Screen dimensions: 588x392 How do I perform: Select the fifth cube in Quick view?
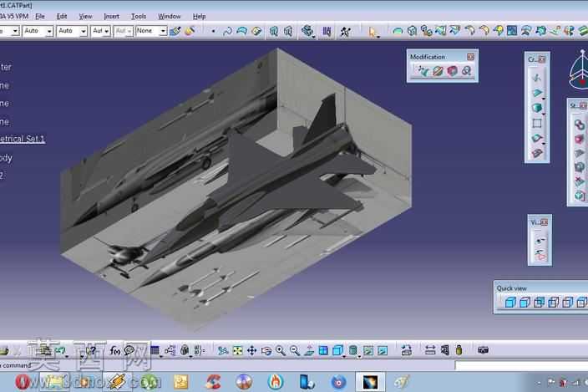[x=567, y=303]
